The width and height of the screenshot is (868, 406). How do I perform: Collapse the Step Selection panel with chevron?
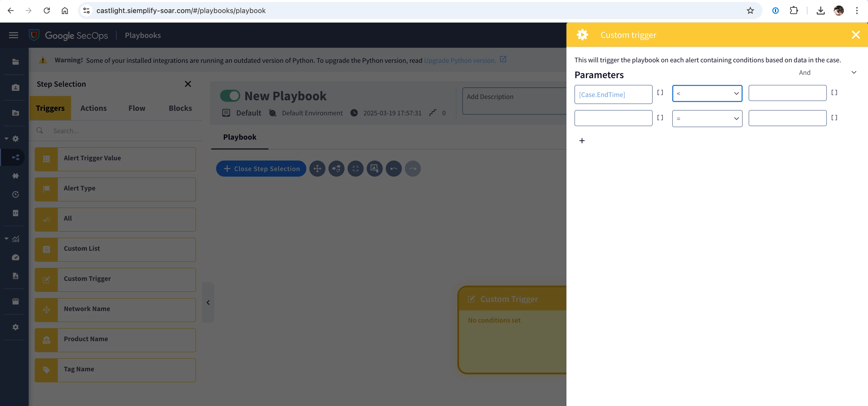[x=208, y=302]
